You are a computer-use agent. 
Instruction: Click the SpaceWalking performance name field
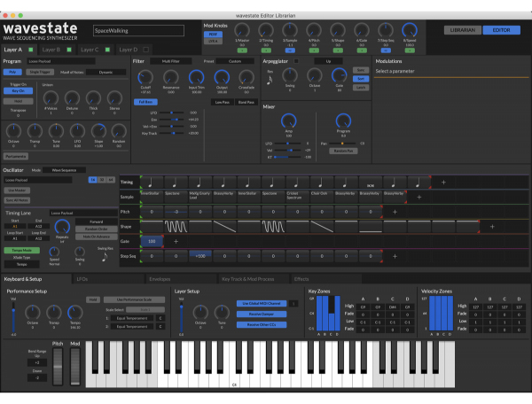coord(138,30)
